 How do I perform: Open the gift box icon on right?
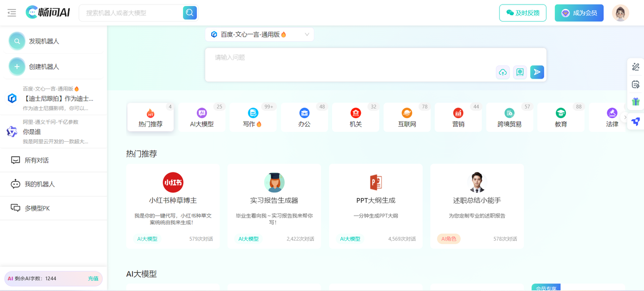pyautogui.click(x=635, y=102)
